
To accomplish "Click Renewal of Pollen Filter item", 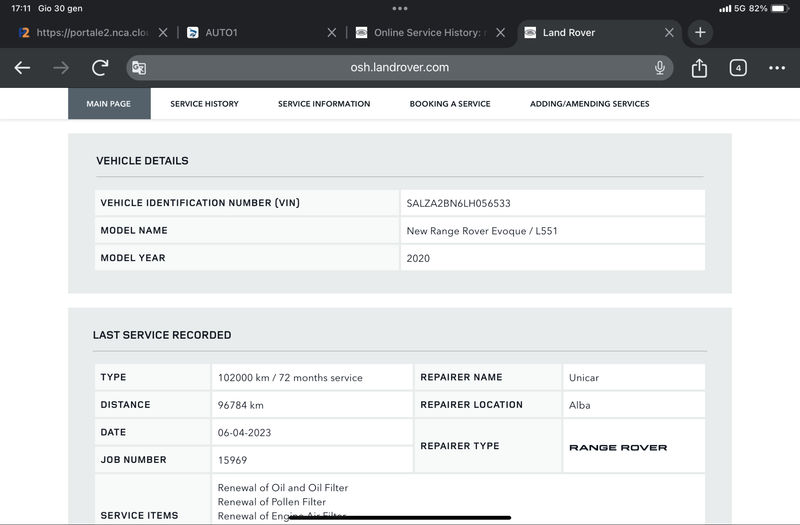I will pos(271,502).
